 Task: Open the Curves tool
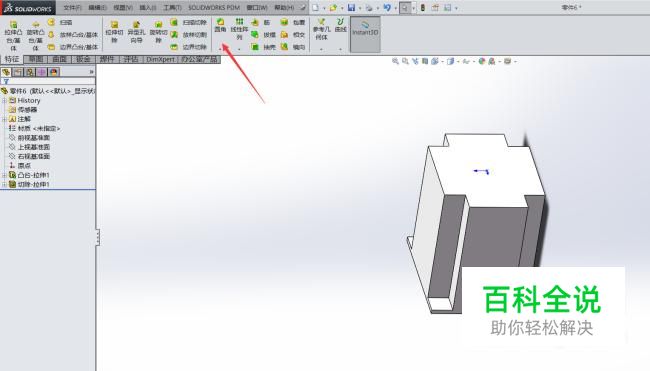(x=340, y=25)
